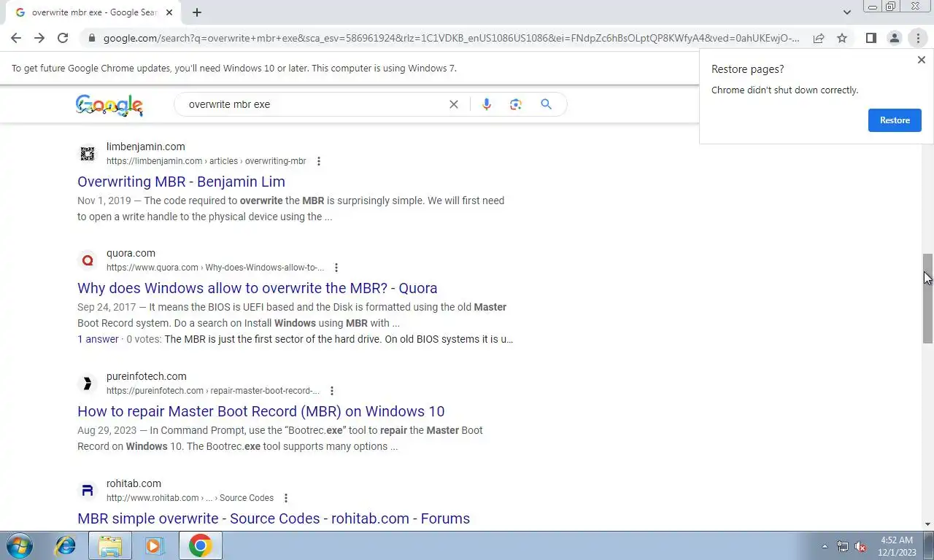
Task: Click the network tray icon
Action: (843, 546)
